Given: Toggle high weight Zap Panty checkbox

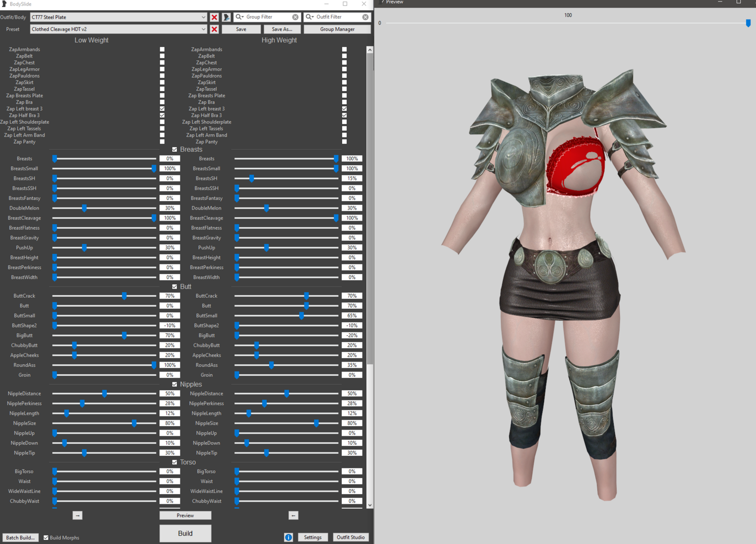Looking at the screenshot, I should (x=344, y=142).
